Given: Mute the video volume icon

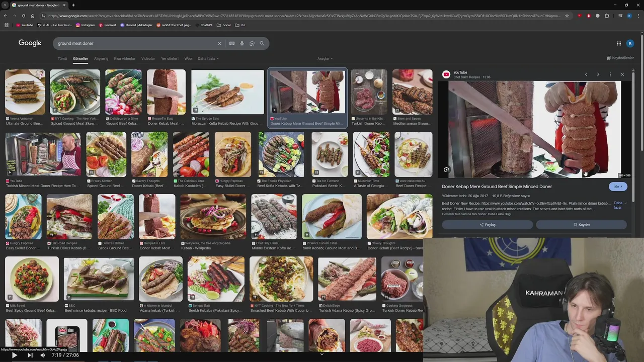Looking at the screenshot, I should [43, 355].
